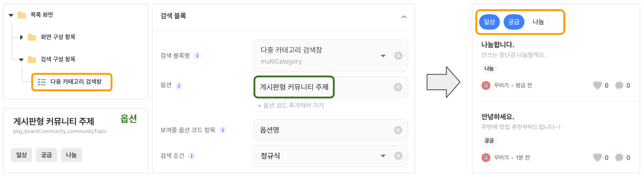
Task: Click info icon next to 보여줄 옵션 코드 항목
Action: (x=223, y=130)
